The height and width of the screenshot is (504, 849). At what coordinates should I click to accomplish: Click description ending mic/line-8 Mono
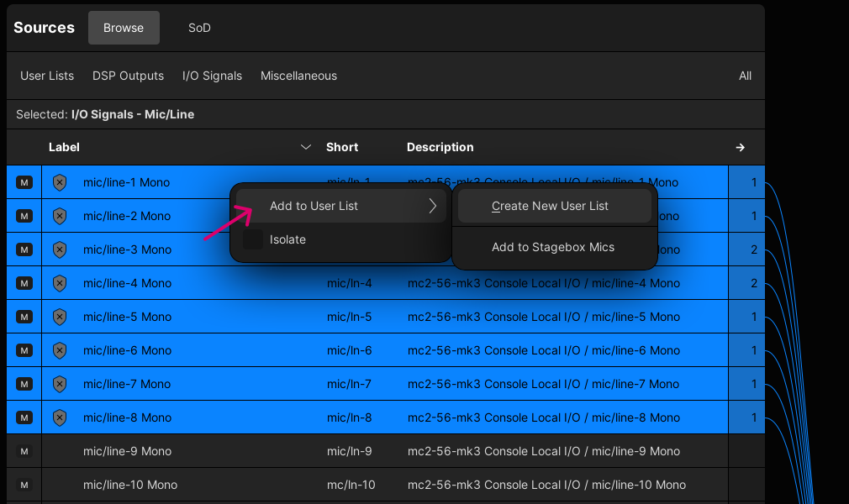544,417
